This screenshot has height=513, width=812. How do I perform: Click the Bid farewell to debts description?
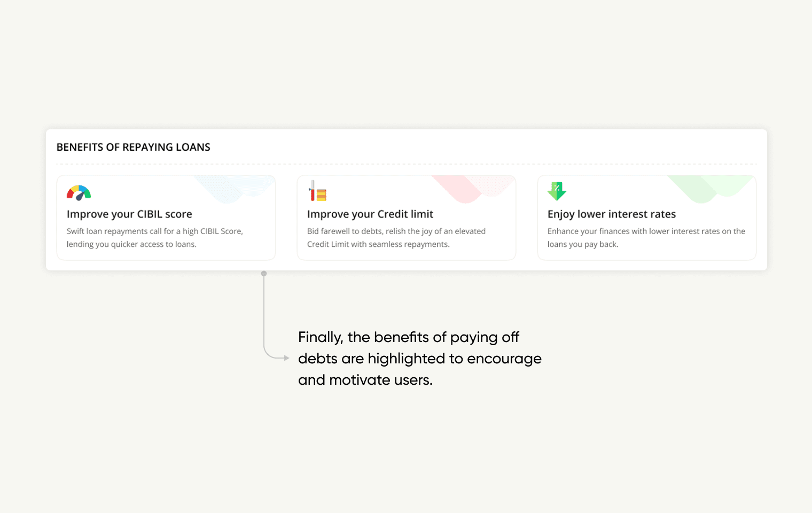(396, 238)
